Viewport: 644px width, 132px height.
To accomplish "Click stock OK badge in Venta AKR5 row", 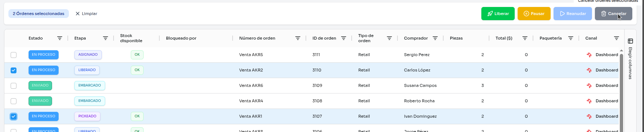I will pos(137,55).
